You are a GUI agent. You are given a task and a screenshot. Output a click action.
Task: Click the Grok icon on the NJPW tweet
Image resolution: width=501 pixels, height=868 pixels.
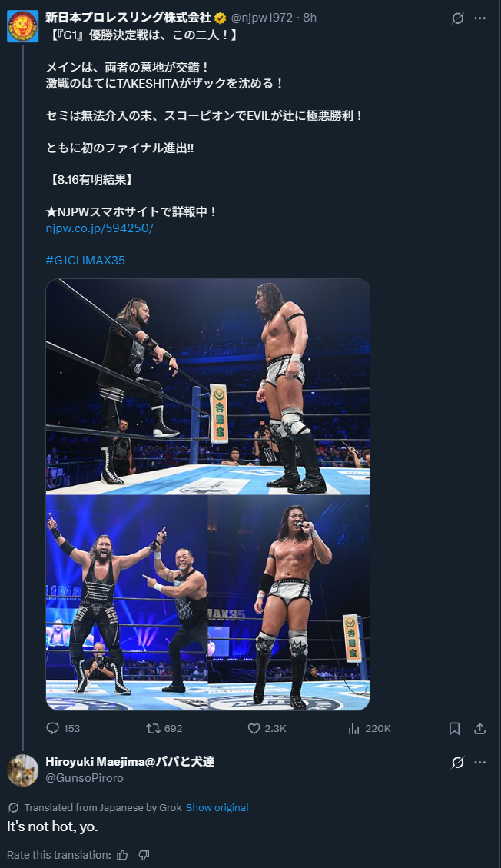(457, 18)
